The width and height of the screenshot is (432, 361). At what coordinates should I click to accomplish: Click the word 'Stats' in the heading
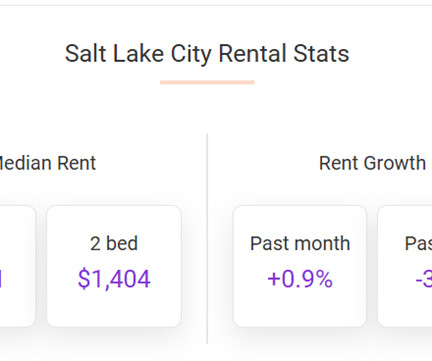click(321, 54)
